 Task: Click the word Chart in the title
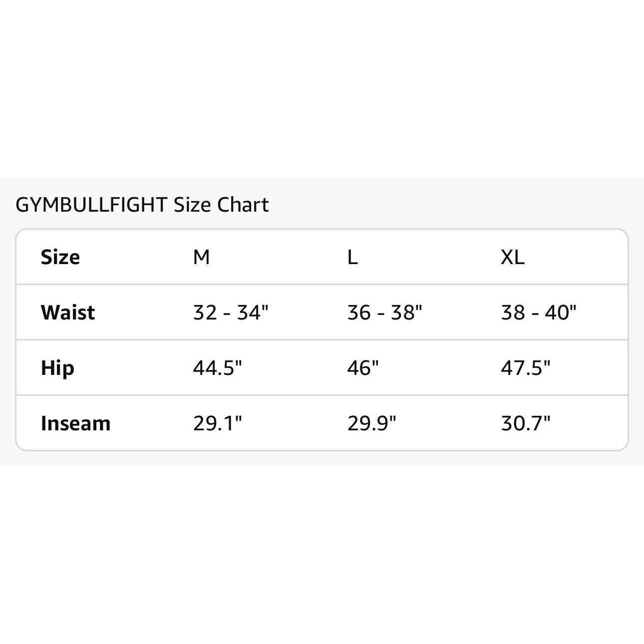pyautogui.click(x=243, y=205)
